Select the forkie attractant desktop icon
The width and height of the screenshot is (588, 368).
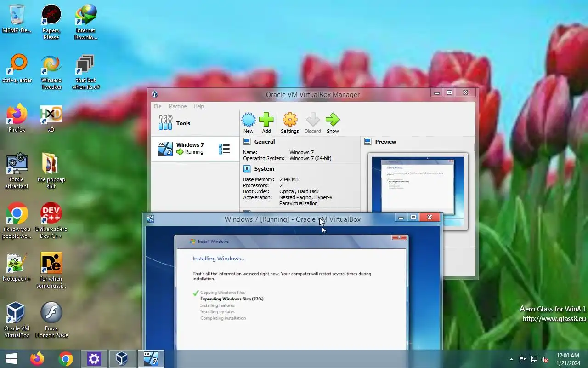(17, 171)
